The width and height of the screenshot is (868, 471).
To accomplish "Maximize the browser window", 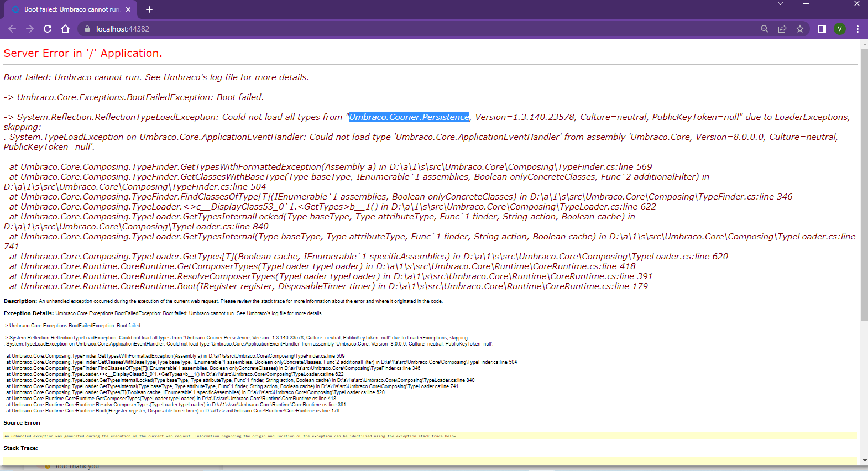I will [x=832, y=3].
